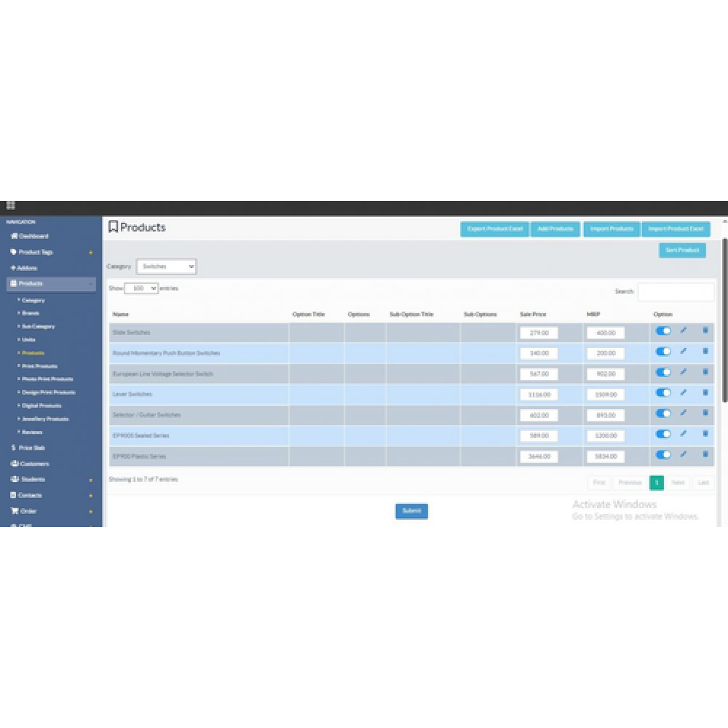Click the Customers icon in sidebar
Viewport: 728px width, 728px height.
tap(15, 463)
